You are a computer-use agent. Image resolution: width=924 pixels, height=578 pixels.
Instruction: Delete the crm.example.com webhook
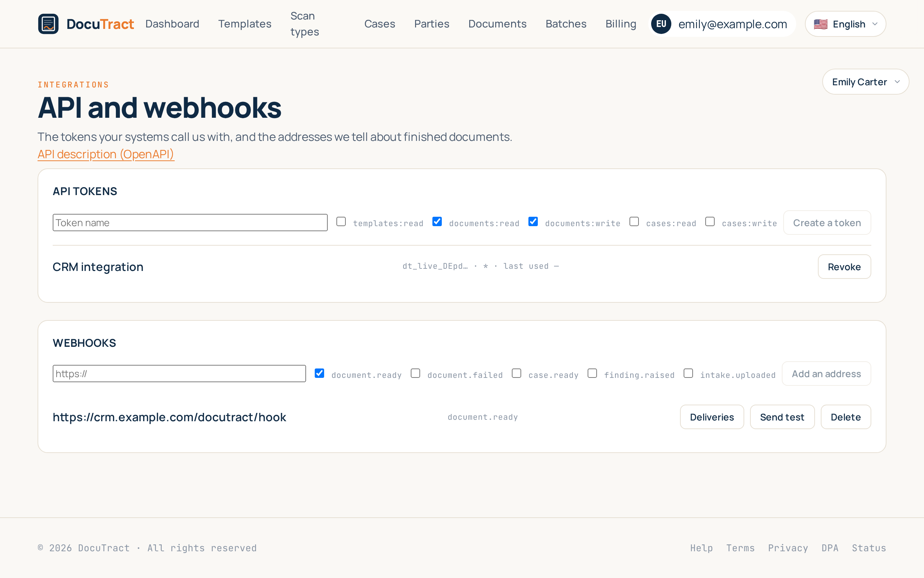point(846,417)
